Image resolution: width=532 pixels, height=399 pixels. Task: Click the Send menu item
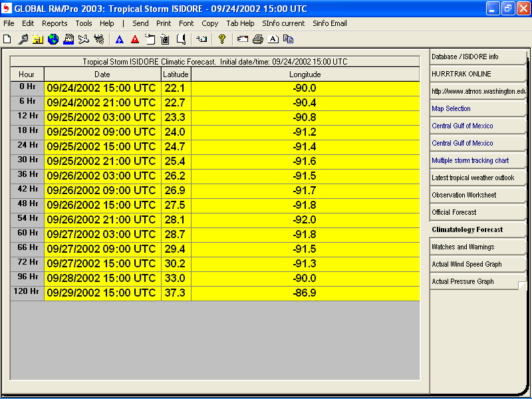pos(140,23)
